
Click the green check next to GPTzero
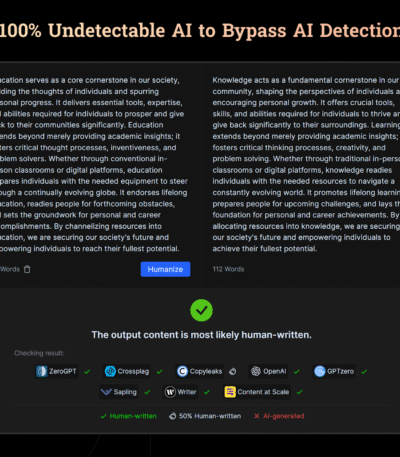point(364,371)
